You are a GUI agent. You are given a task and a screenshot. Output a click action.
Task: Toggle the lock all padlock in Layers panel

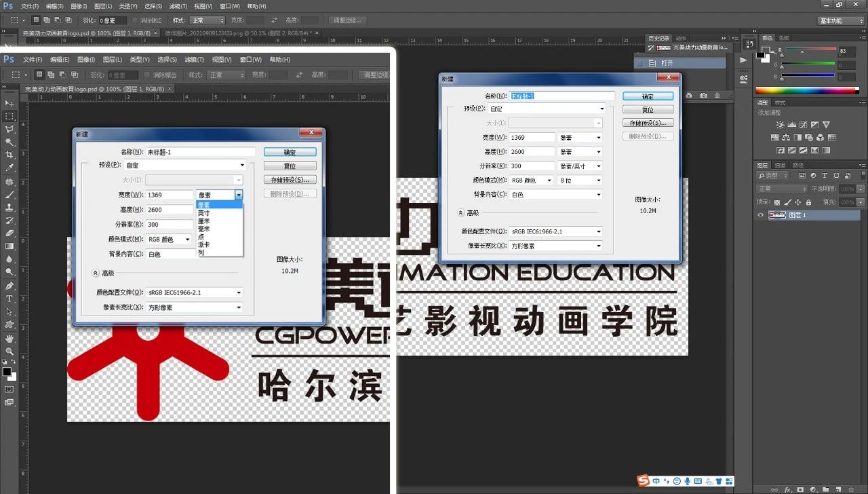tap(809, 202)
